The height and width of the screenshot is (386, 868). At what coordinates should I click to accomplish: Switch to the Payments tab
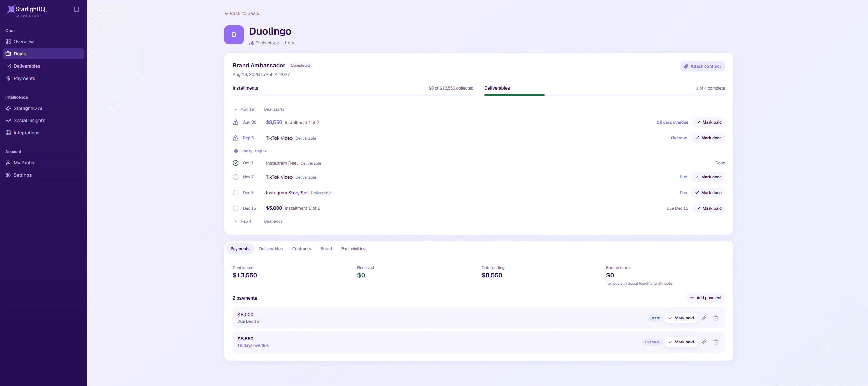click(x=240, y=249)
